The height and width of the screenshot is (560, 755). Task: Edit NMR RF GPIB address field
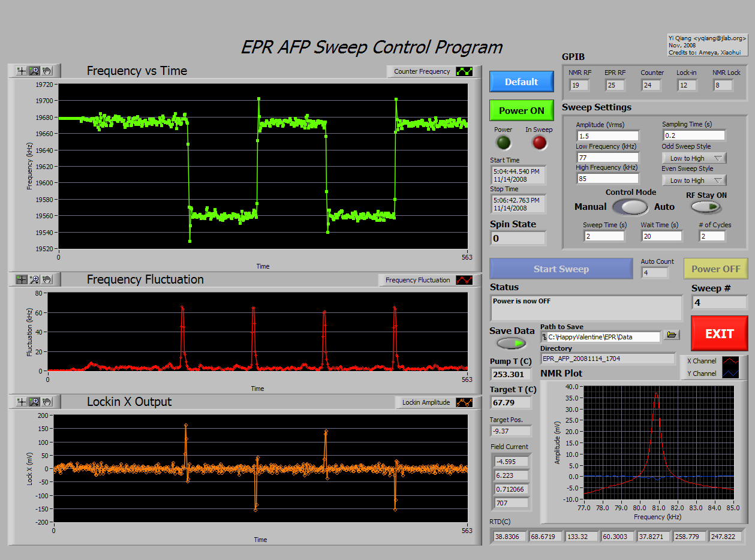pyautogui.click(x=579, y=85)
